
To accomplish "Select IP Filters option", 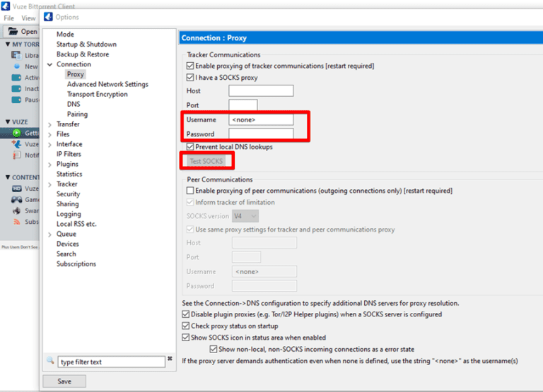I will tap(69, 154).
